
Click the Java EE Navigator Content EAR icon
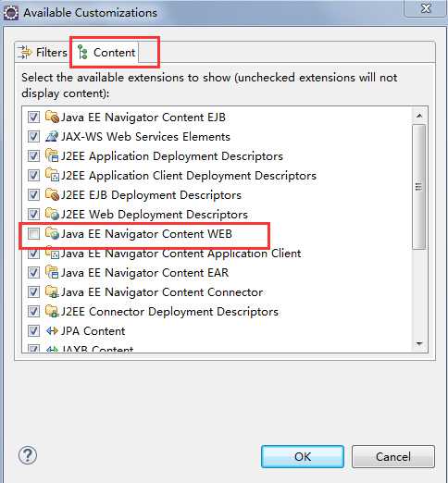tap(52, 272)
